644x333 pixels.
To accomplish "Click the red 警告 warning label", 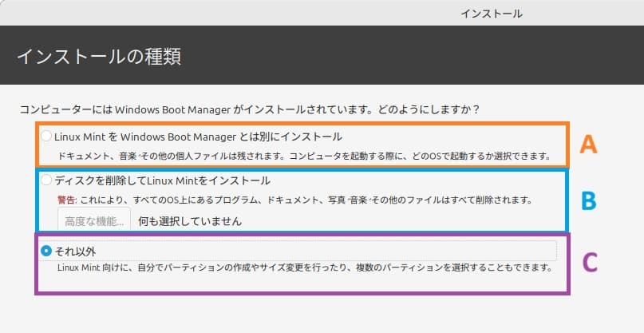I will coord(67,200).
